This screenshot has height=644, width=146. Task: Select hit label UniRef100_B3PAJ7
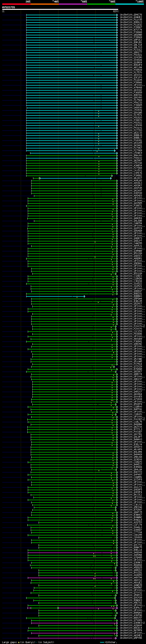[x=131, y=608]
